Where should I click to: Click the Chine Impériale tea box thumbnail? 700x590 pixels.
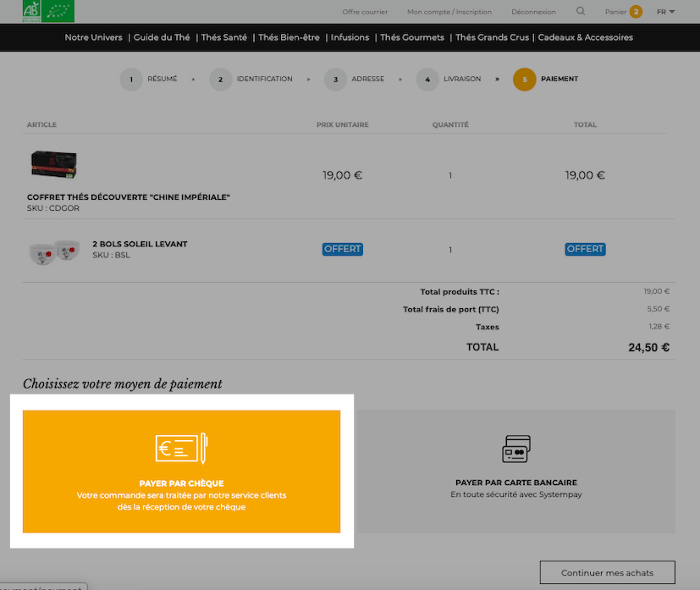54,164
